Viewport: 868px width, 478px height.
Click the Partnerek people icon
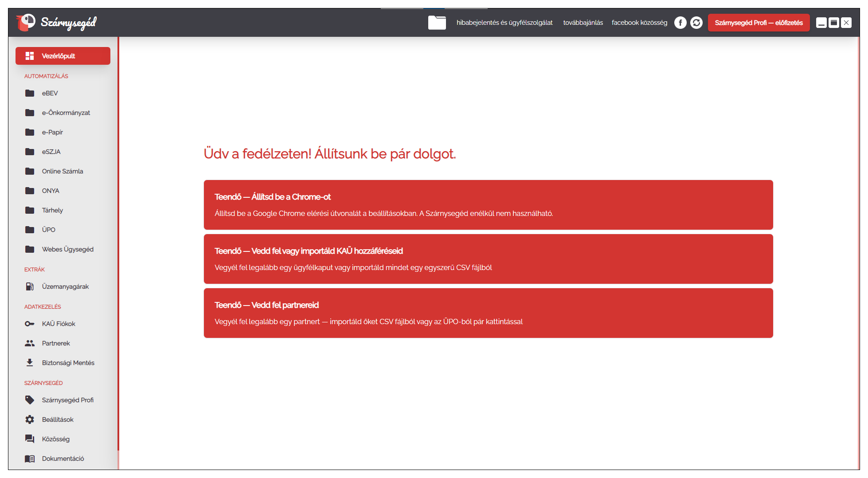(30, 343)
